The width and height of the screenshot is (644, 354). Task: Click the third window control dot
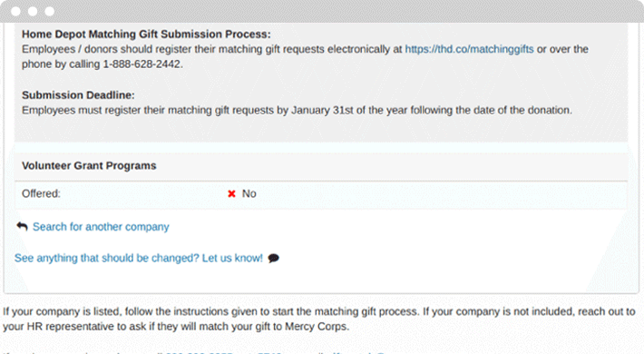[49, 11]
